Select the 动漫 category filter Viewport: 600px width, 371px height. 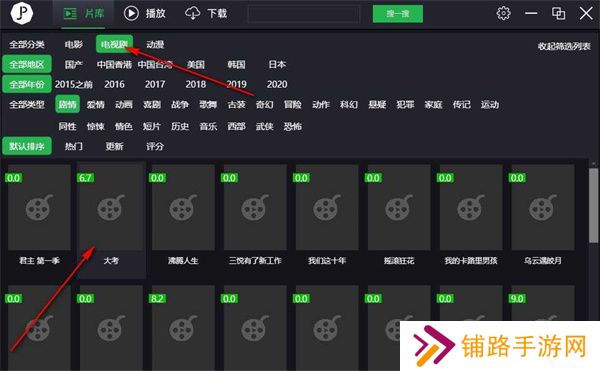click(x=155, y=44)
